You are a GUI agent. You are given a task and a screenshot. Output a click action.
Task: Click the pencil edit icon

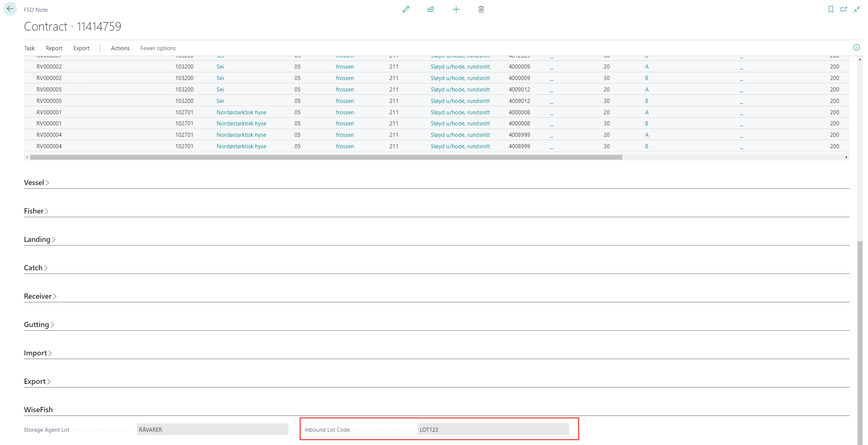[406, 9]
